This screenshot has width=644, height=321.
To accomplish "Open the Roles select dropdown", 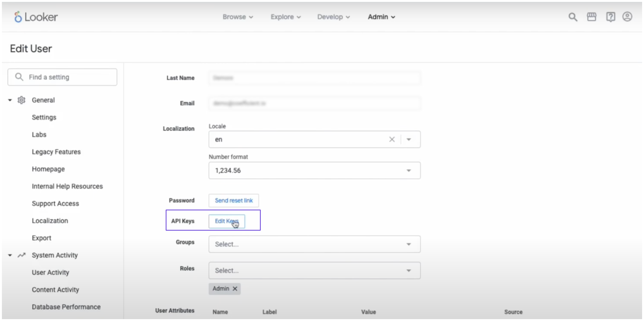I will (314, 270).
